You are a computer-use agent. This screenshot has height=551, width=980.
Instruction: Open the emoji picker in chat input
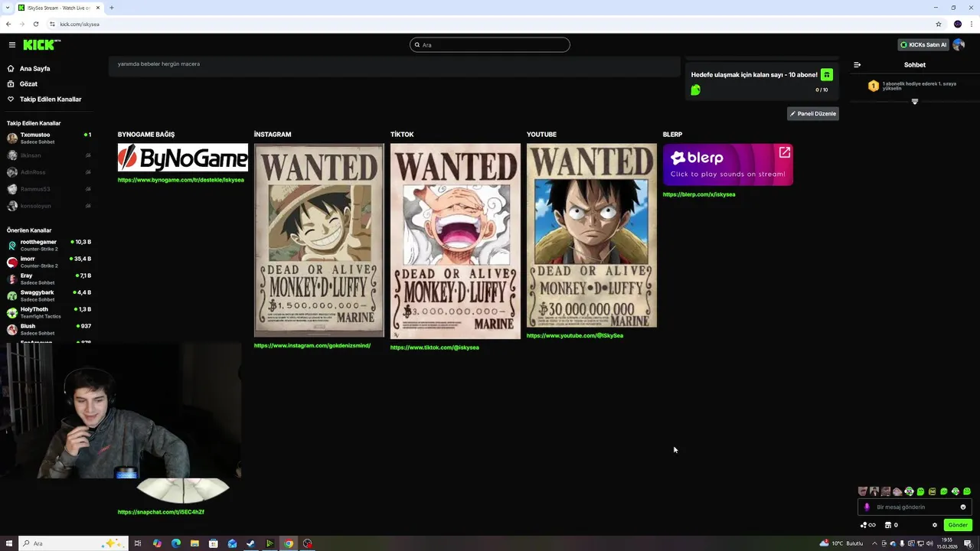(963, 507)
